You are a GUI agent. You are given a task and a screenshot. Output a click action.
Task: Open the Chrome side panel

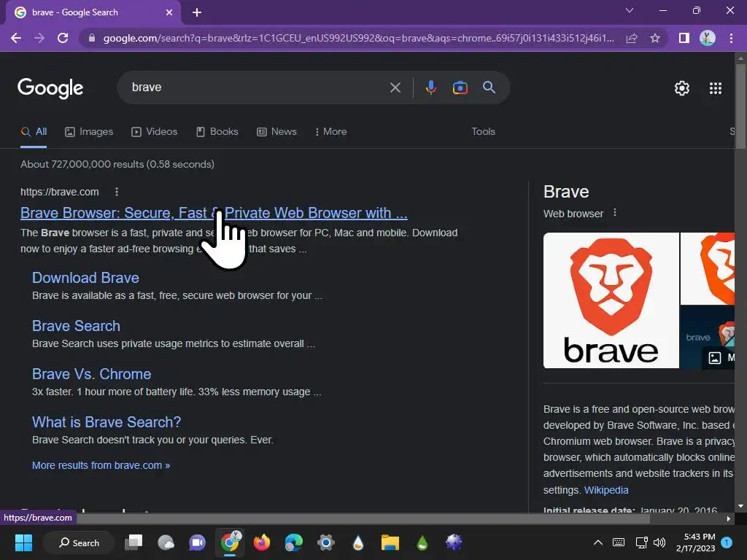[684, 38]
